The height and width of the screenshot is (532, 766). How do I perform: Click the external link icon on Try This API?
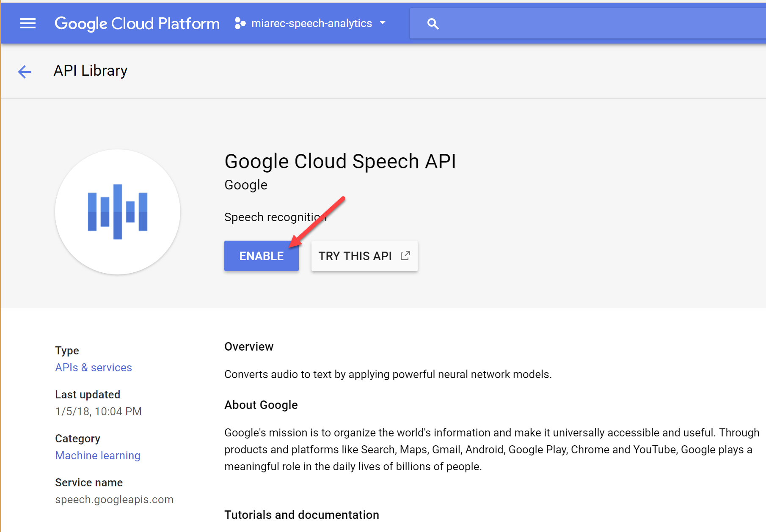[405, 255]
